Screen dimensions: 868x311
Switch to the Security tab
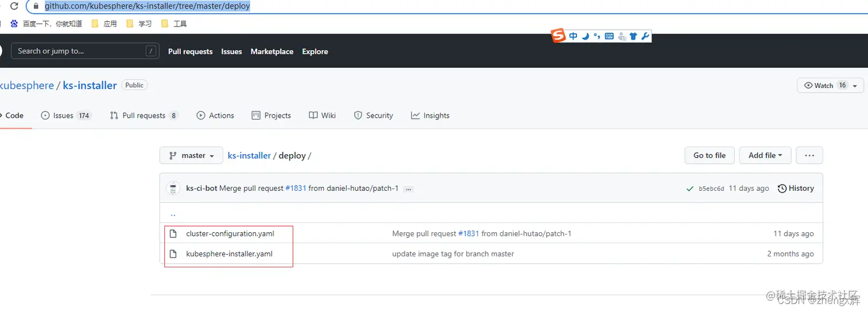[374, 116]
